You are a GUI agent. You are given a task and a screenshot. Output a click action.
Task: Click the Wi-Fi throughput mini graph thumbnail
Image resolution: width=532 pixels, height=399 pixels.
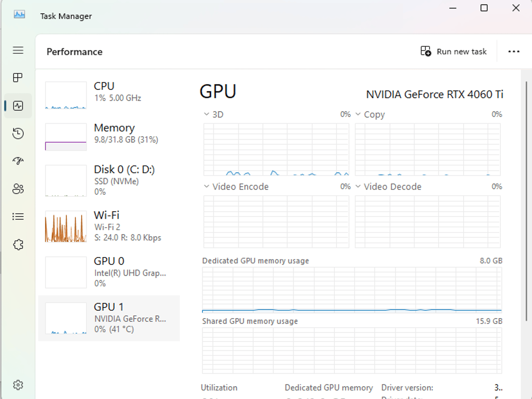[x=66, y=227]
